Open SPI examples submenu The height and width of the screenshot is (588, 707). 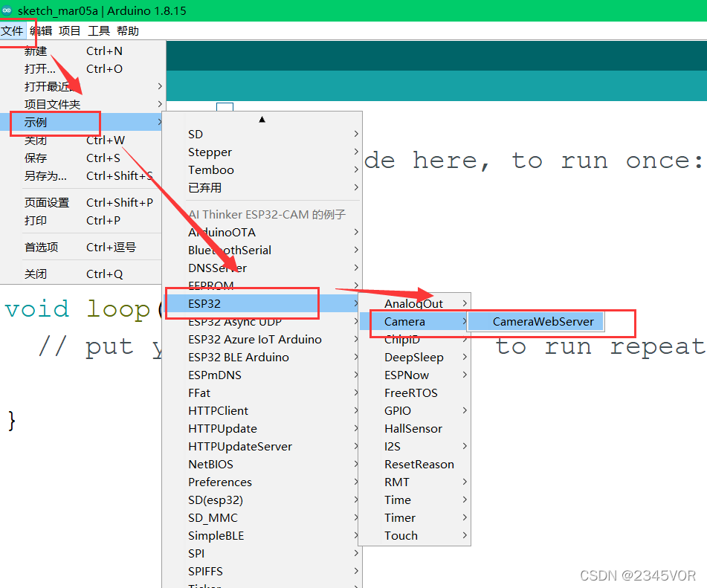pyautogui.click(x=262, y=553)
